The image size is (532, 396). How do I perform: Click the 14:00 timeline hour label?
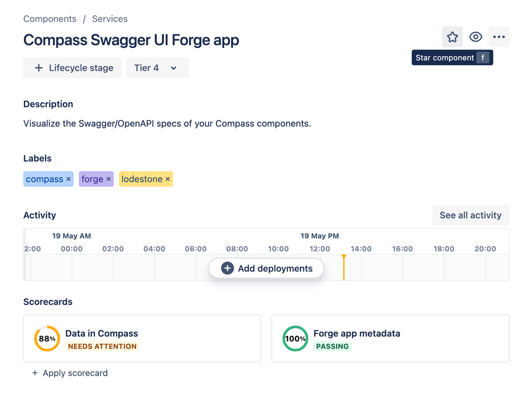(x=361, y=249)
